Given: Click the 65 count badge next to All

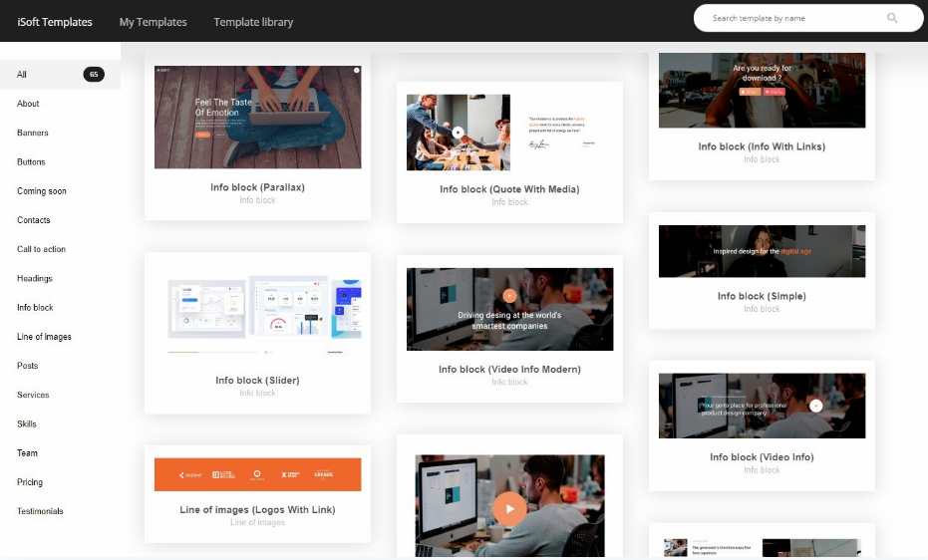Looking at the screenshot, I should coord(94,75).
